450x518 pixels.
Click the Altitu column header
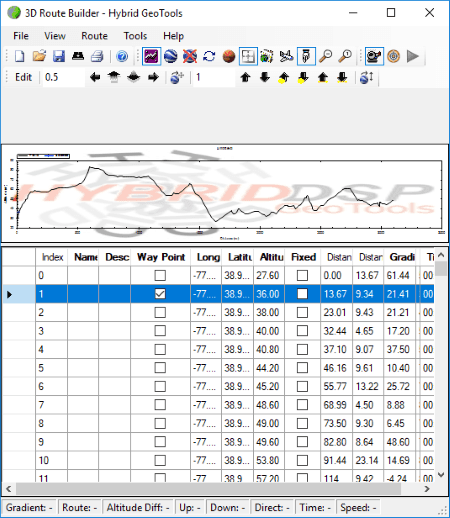coord(269,257)
